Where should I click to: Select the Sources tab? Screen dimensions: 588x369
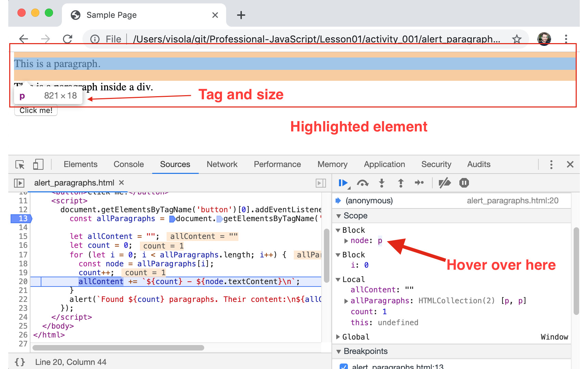175,164
